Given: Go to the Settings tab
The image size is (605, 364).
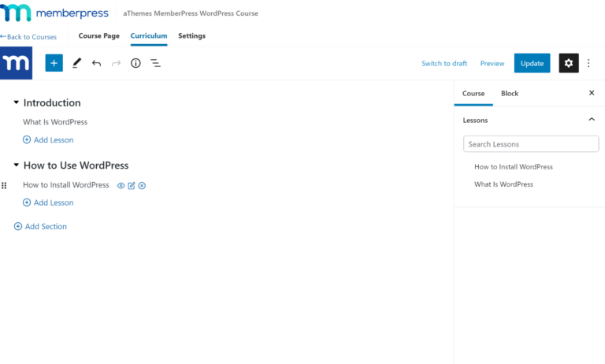Looking at the screenshot, I should (191, 36).
